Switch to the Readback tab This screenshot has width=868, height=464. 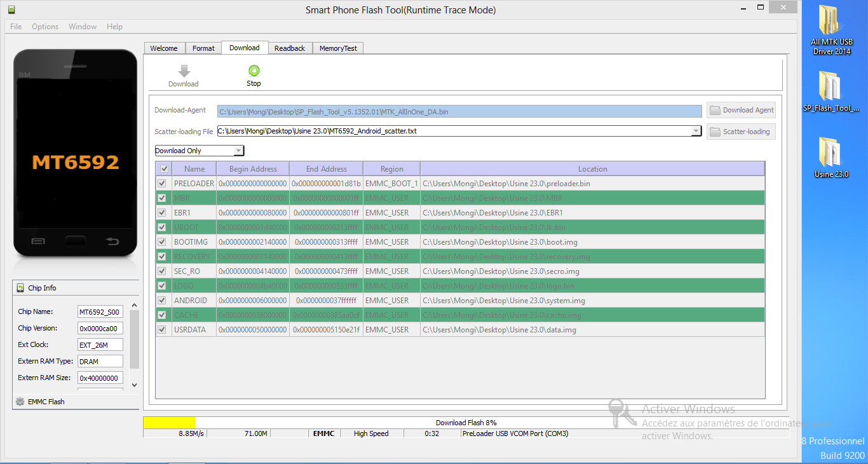(x=290, y=48)
